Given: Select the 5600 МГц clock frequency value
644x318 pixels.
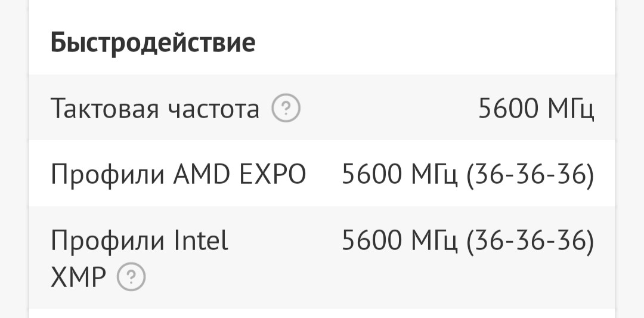Looking at the screenshot, I should 536,109.
